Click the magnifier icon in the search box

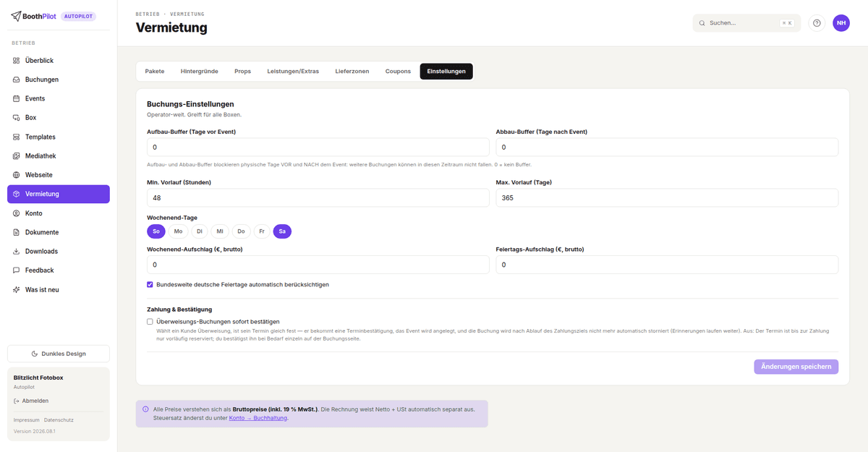pos(702,23)
